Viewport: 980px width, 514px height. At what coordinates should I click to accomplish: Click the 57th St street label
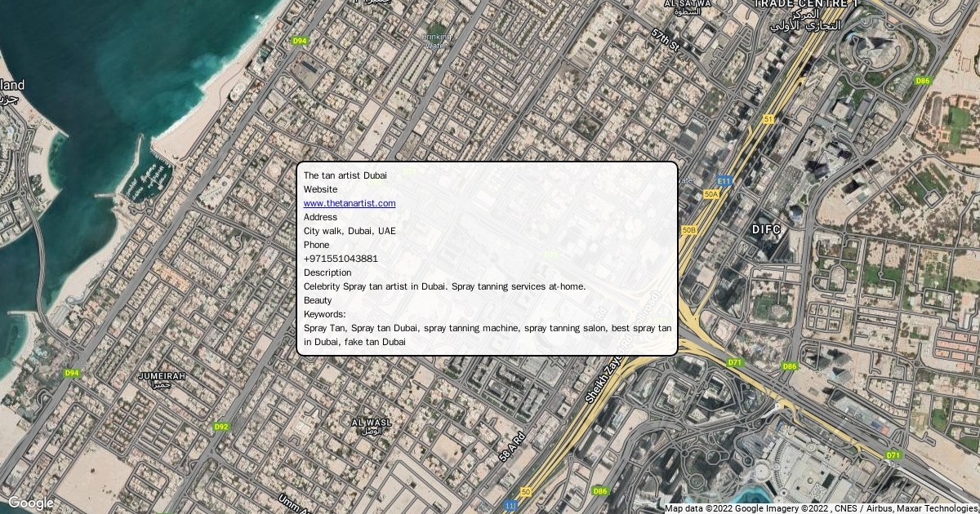pyautogui.click(x=666, y=42)
